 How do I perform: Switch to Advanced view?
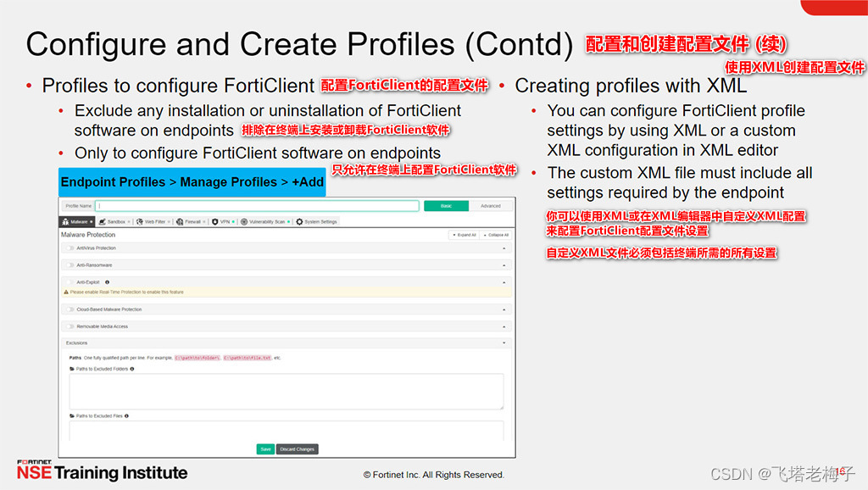click(x=491, y=206)
